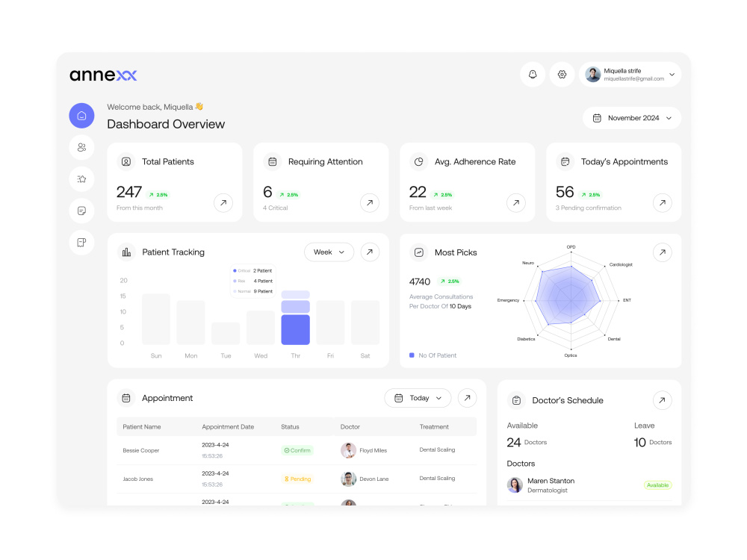Expand Doctor's Schedule arrow
Screen dimensions: 747x560
tap(662, 400)
